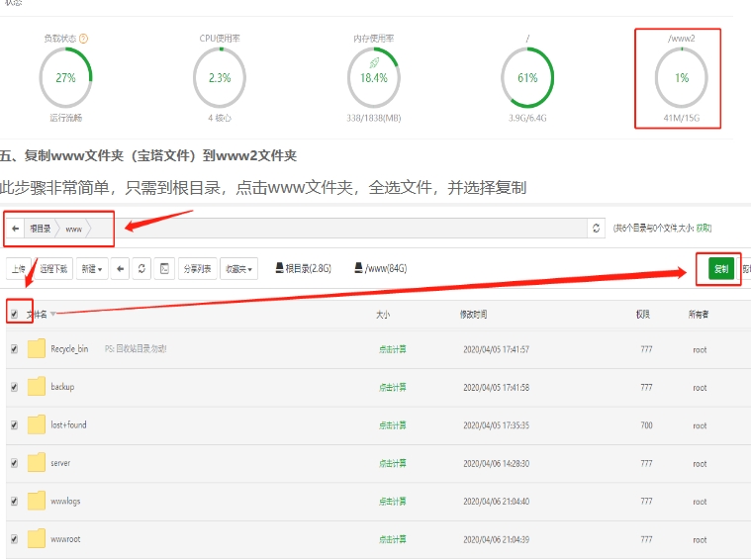Uncheck the backup folder checkbox
This screenshot has width=751, height=560.
tap(14, 387)
